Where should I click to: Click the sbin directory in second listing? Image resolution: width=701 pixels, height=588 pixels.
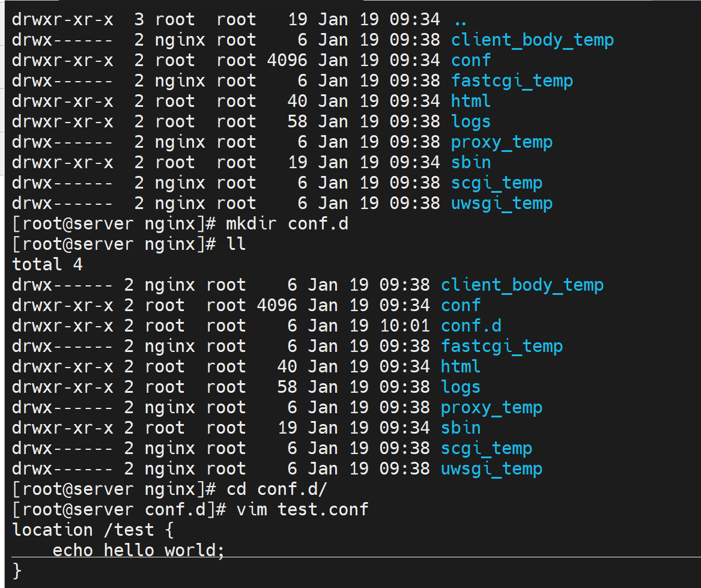tap(461, 428)
